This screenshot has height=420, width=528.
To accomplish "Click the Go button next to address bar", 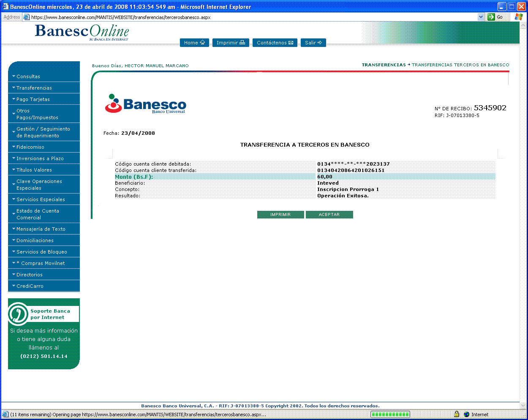I will (495, 17).
